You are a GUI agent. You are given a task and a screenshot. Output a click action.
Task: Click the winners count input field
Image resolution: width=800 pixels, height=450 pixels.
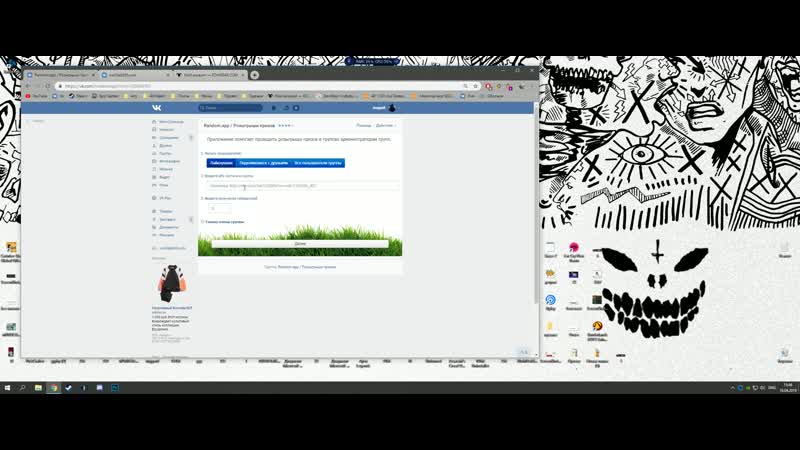pyautogui.click(x=219, y=208)
